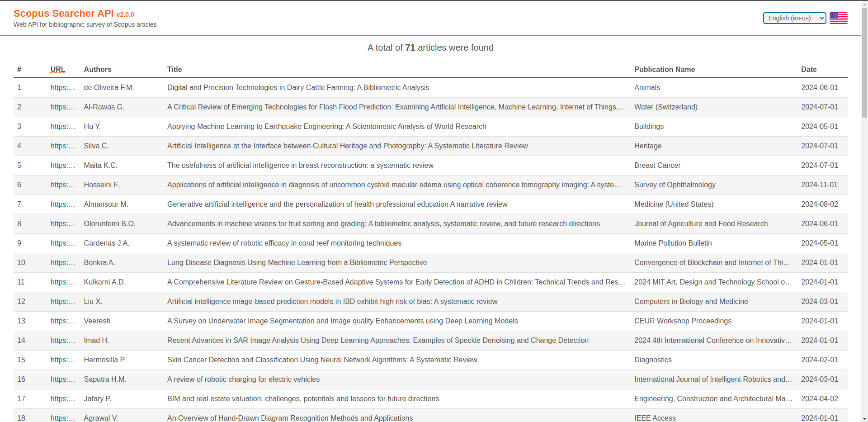Screen dimensions: 868x422
Task: Click date 2024-11-01 for Hosseini F.
Action: pos(819,185)
